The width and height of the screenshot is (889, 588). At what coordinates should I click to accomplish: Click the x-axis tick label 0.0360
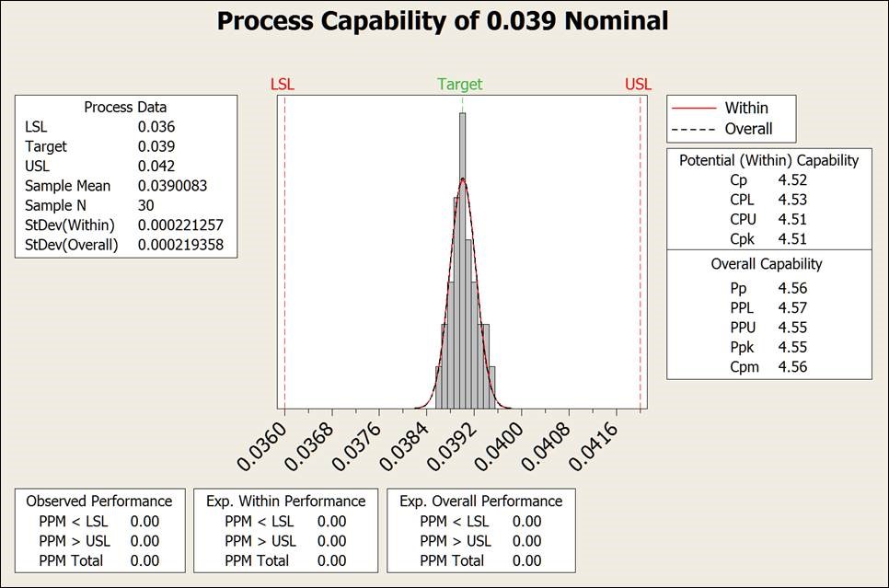[x=261, y=447]
